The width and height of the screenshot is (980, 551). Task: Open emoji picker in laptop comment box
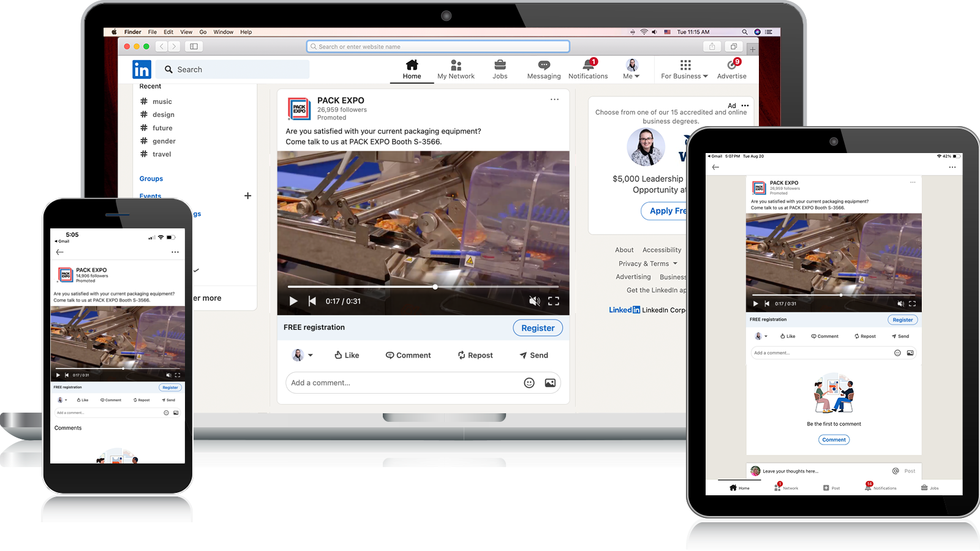[529, 383]
